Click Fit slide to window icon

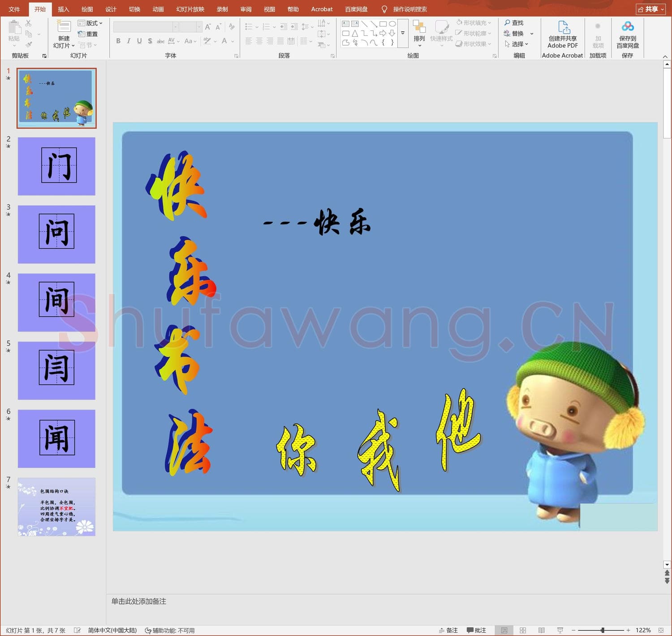coord(661,630)
